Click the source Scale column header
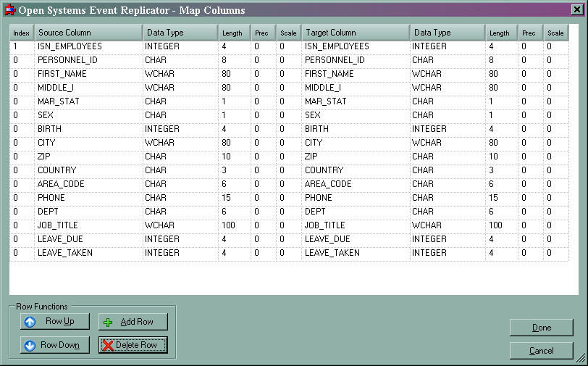Screen dimensions: 588x366 (x=289, y=33)
